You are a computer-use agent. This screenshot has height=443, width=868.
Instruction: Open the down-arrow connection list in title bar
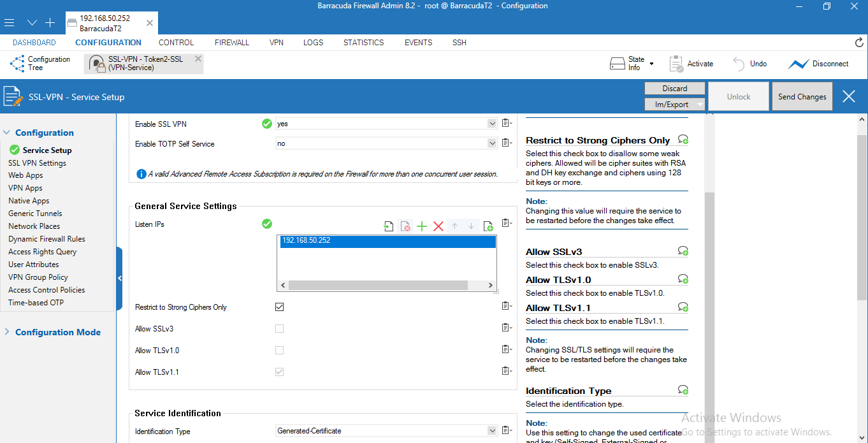(x=32, y=22)
